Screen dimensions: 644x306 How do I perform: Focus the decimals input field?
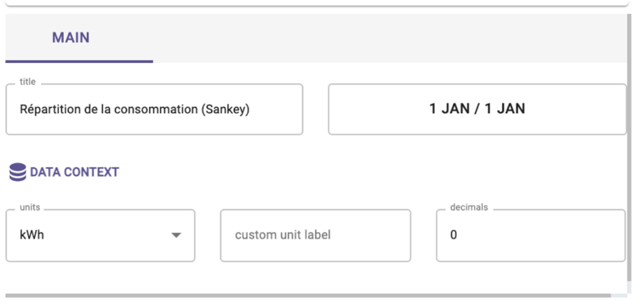[x=531, y=235]
